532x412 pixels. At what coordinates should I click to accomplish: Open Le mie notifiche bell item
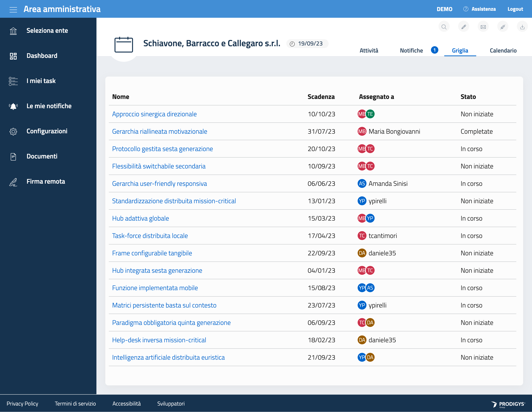[49, 106]
